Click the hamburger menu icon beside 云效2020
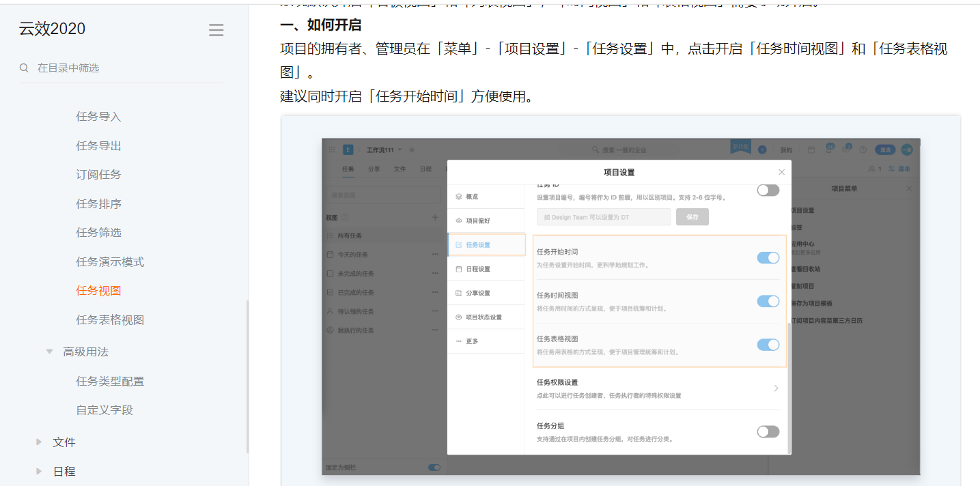 coord(216,29)
